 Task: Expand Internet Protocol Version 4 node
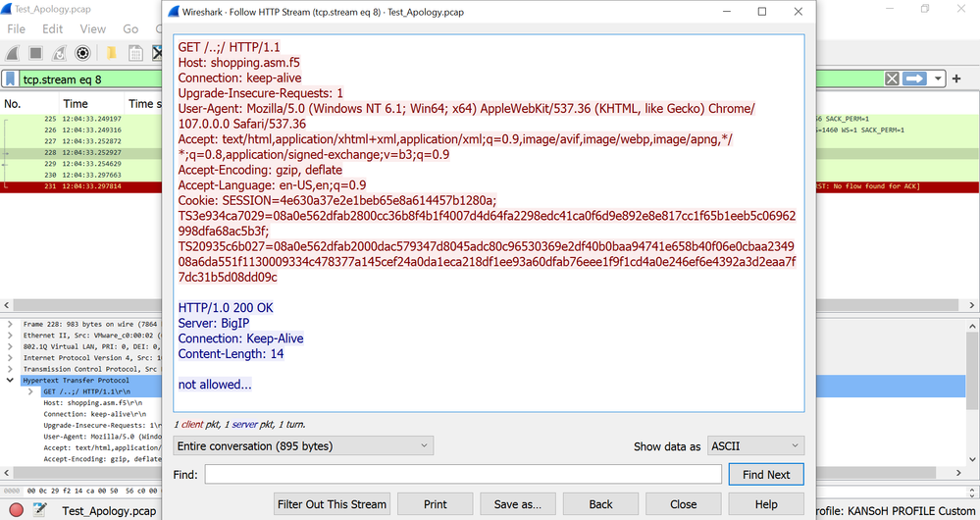10,357
